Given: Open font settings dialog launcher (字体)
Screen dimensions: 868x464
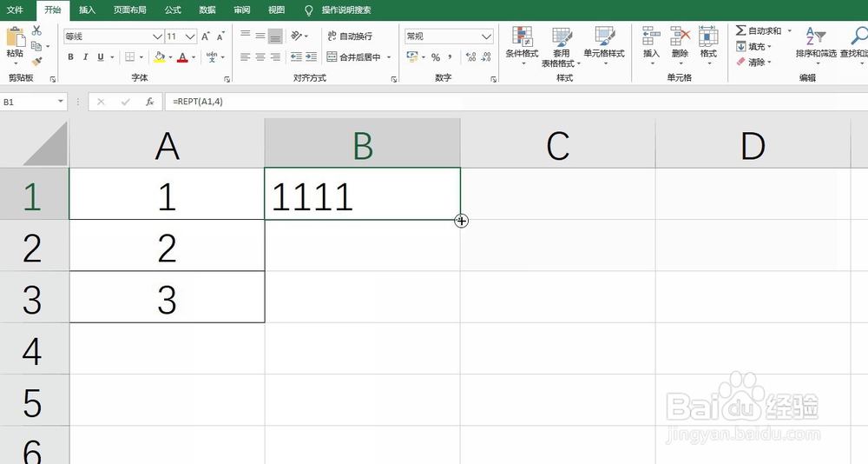Looking at the screenshot, I should pos(227,79).
